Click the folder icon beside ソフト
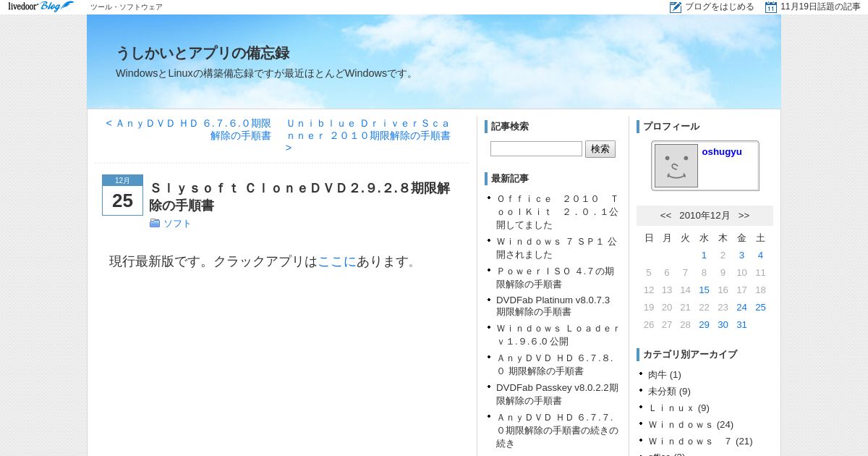This screenshot has width=868, height=456. point(155,223)
